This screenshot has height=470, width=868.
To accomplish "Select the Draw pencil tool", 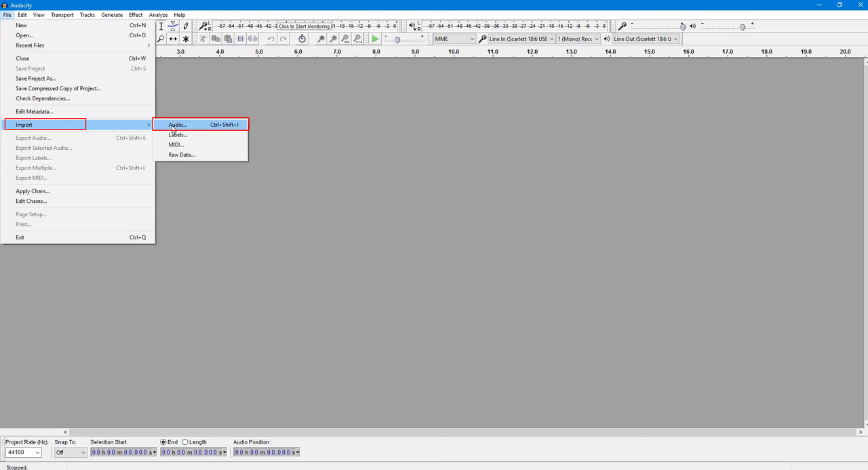I will coord(186,26).
